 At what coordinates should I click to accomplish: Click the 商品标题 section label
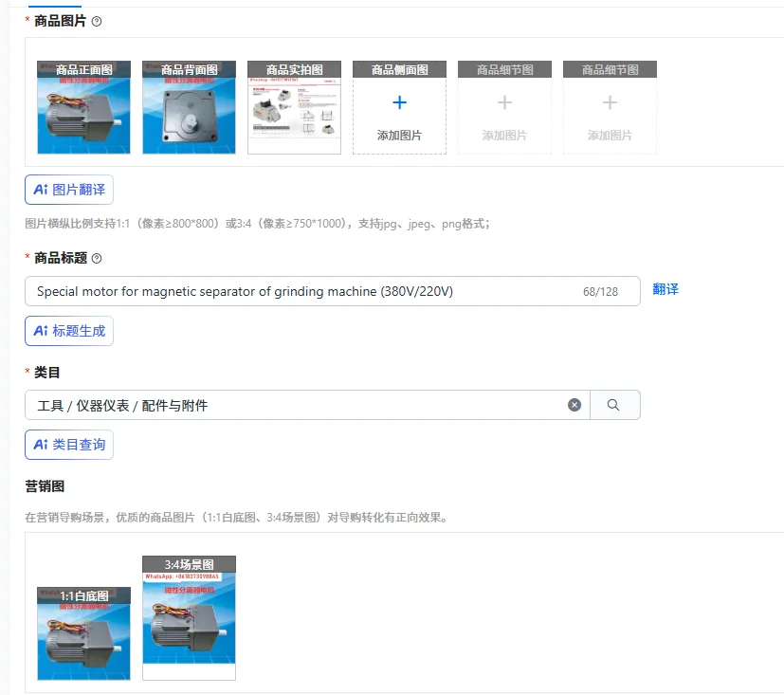(x=60, y=258)
